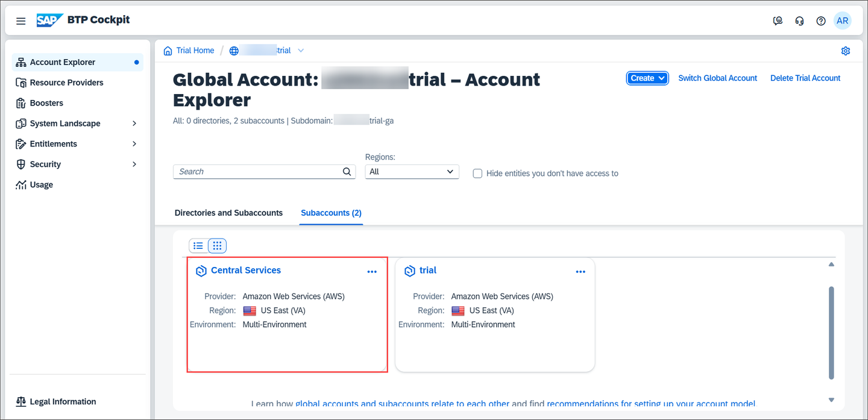Image resolution: width=868 pixels, height=420 pixels.
Task: Open the support headset icon
Action: [x=800, y=21]
